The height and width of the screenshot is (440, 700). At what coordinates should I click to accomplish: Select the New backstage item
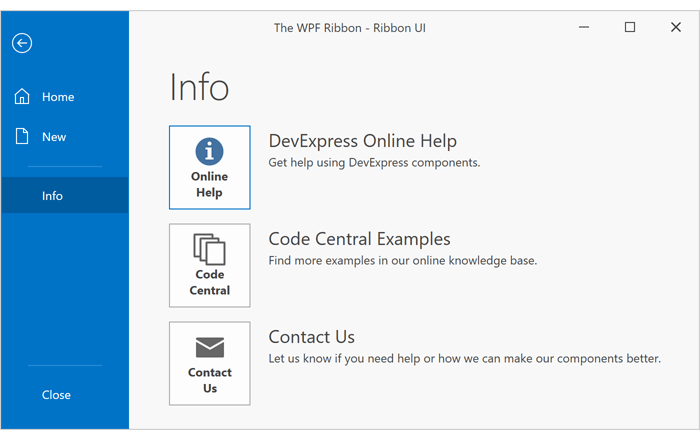(x=65, y=137)
